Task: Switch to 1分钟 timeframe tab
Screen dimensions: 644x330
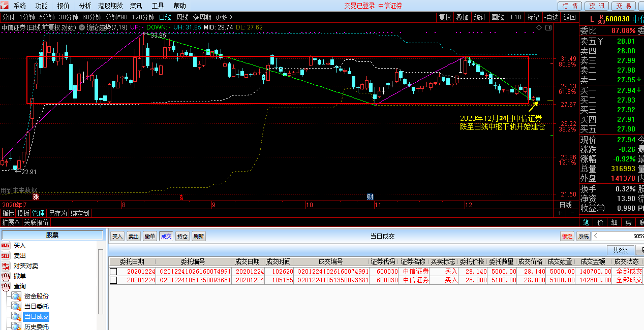Action: pyautogui.click(x=27, y=17)
